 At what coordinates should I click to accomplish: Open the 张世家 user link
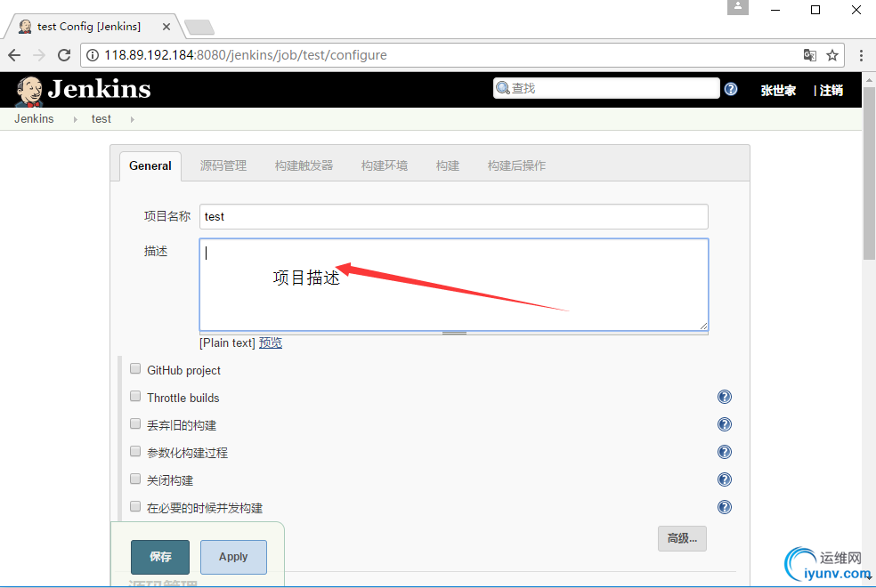pos(778,91)
